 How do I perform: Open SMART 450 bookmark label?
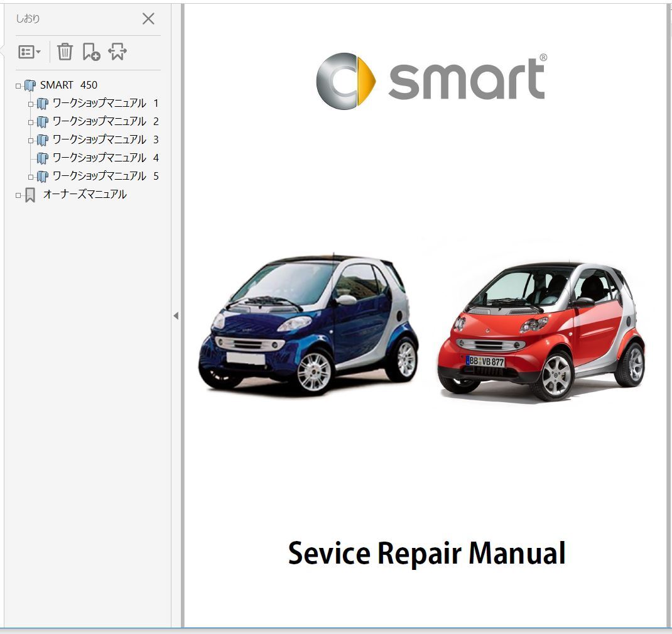(x=68, y=85)
